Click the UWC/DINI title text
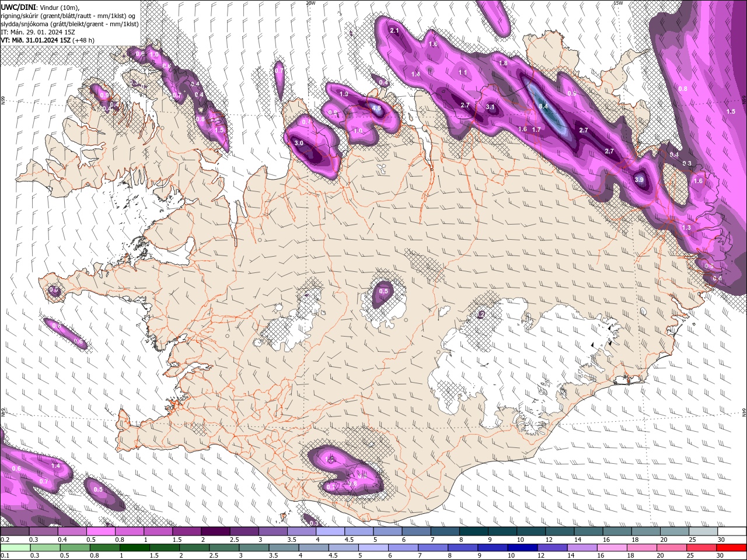 (x=18, y=6)
